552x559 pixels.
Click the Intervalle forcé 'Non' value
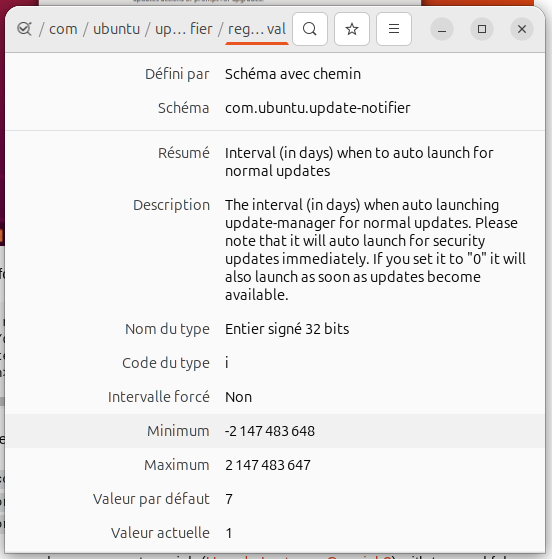point(238,397)
